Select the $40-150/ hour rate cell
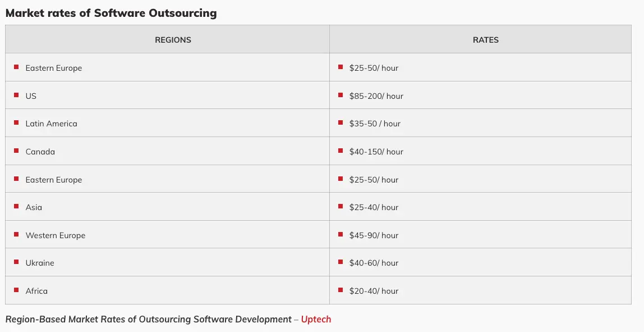Image resolution: width=644 pixels, height=332 pixels. pyautogui.click(x=486, y=151)
